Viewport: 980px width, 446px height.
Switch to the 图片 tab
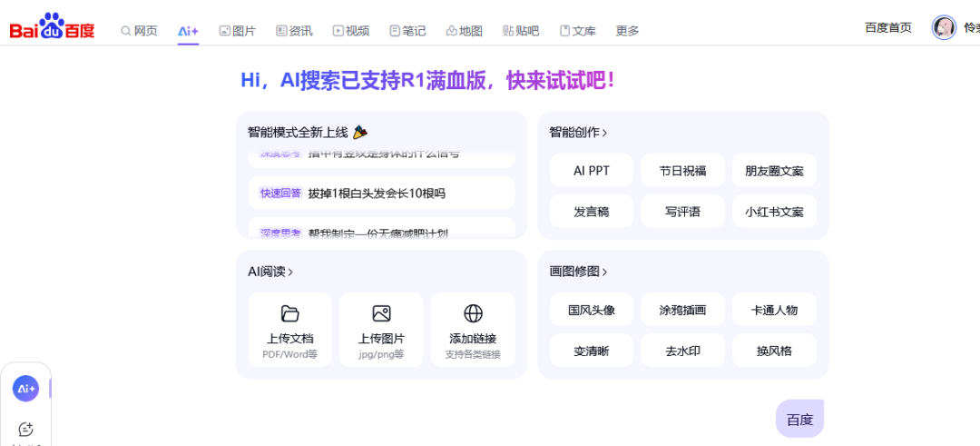click(237, 30)
